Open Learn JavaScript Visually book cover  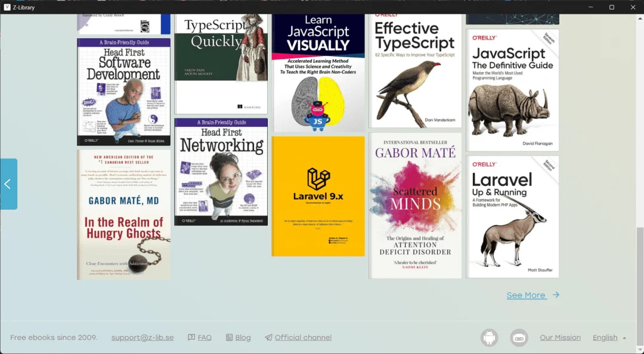coord(318,73)
